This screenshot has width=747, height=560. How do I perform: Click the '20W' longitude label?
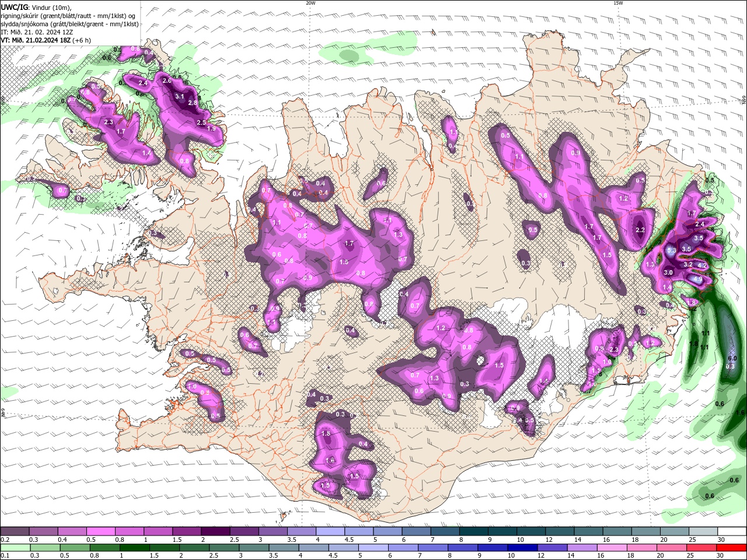click(310, 2)
